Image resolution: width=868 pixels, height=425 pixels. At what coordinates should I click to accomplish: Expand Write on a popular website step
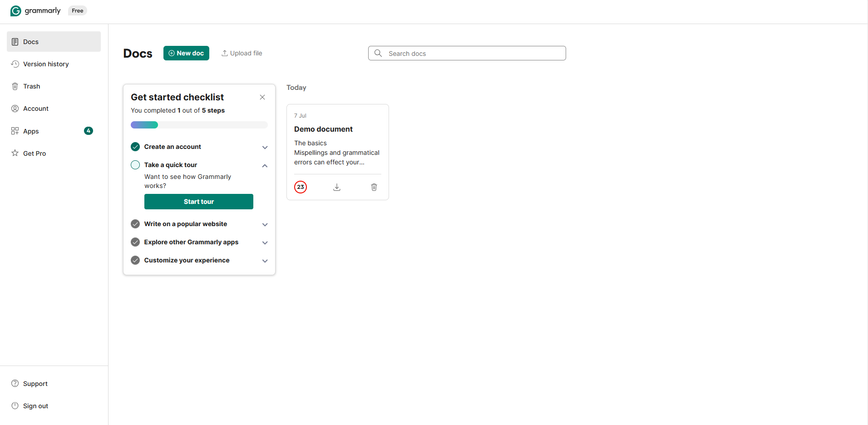[265, 224]
